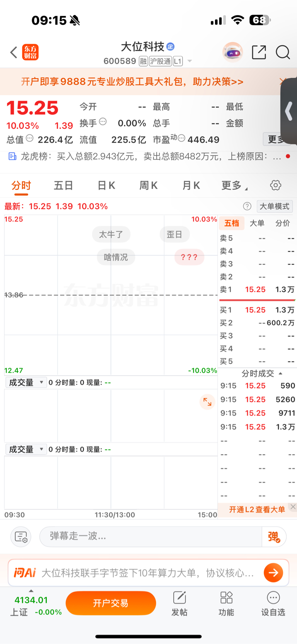Select the 大单 tab
The height and width of the screenshot is (644, 297).
pos(257,223)
